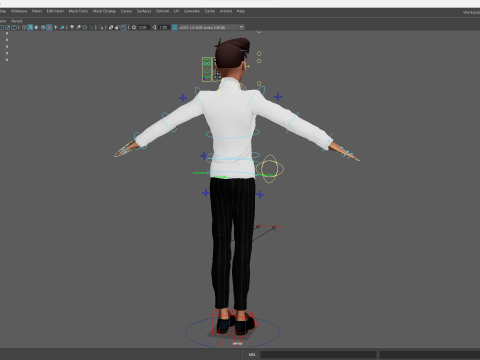Select the green face control panel
The image size is (480, 360).
pyautogui.click(x=207, y=69)
